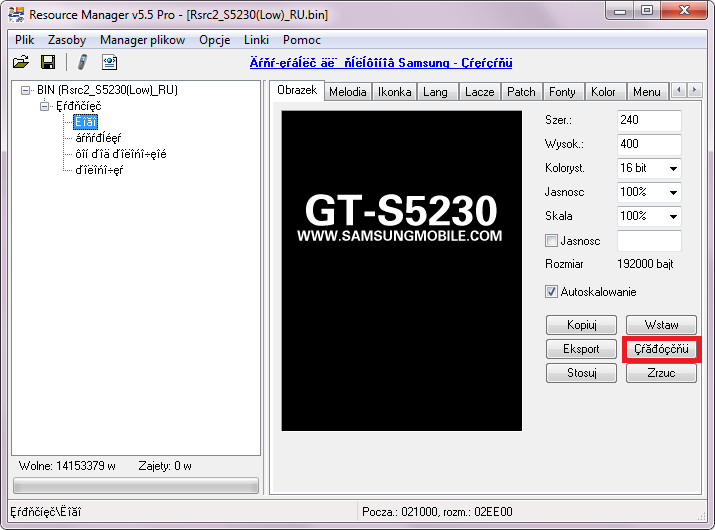Switch to the Patch tab
Screen dimensions: 715x530
521,92
